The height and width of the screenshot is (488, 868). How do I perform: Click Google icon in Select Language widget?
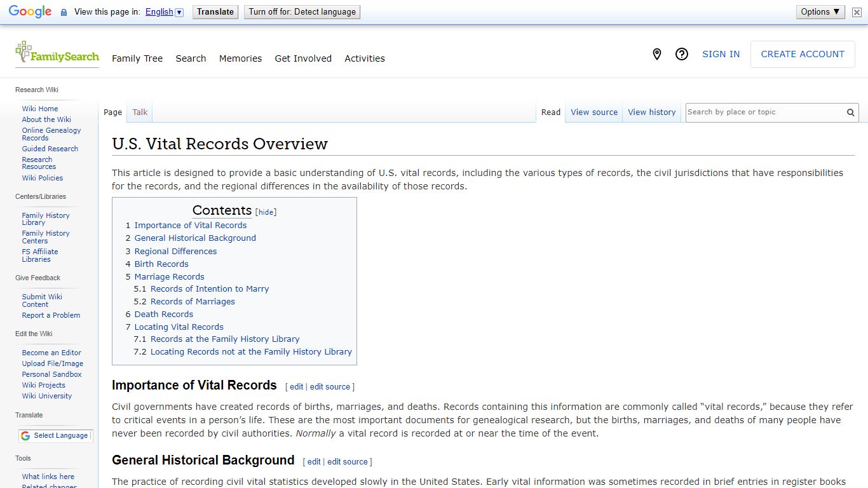coord(25,436)
